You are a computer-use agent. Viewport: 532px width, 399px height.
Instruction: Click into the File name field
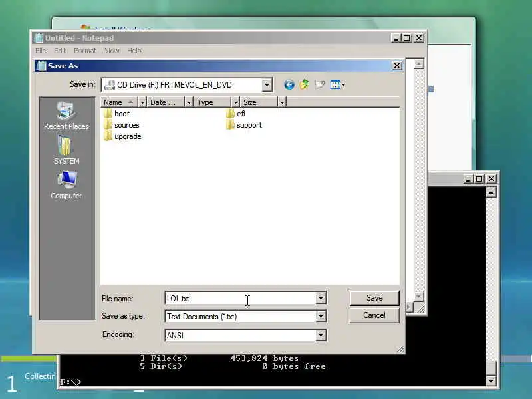(x=241, y=298)
